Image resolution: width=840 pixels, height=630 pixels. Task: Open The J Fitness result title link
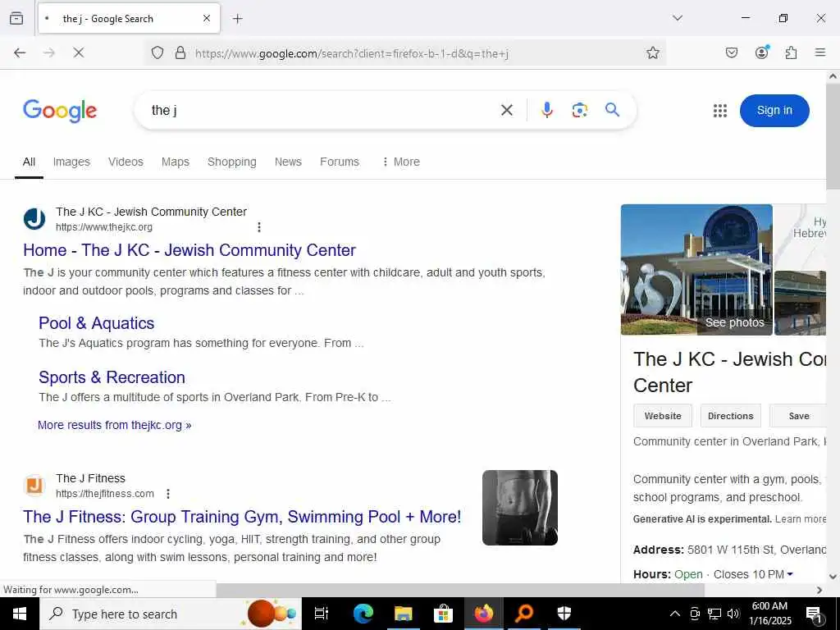(242, 517)
